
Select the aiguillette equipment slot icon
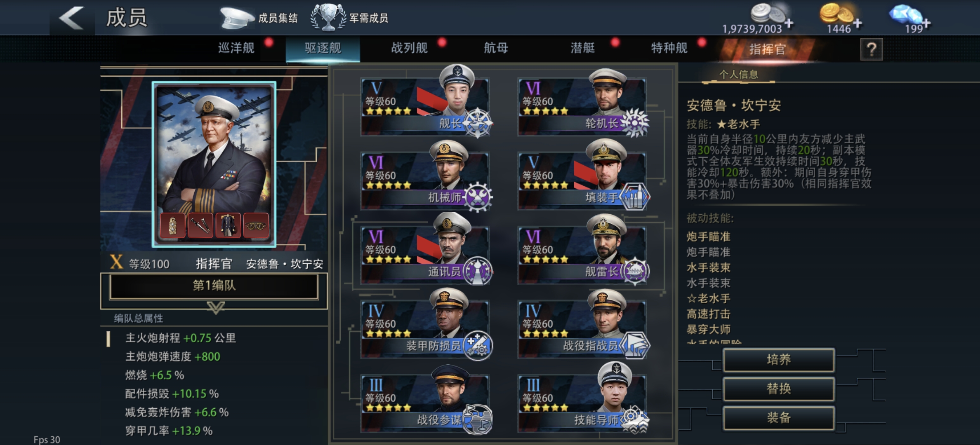[x=172, y=225]
